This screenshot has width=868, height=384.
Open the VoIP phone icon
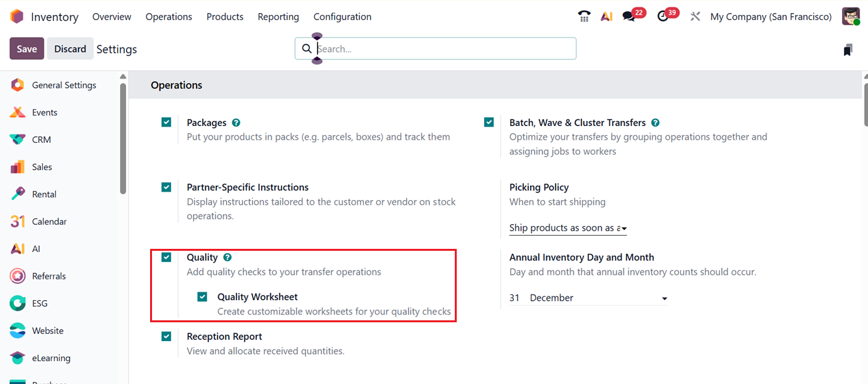pyautogui.click(x=584, y=17)
